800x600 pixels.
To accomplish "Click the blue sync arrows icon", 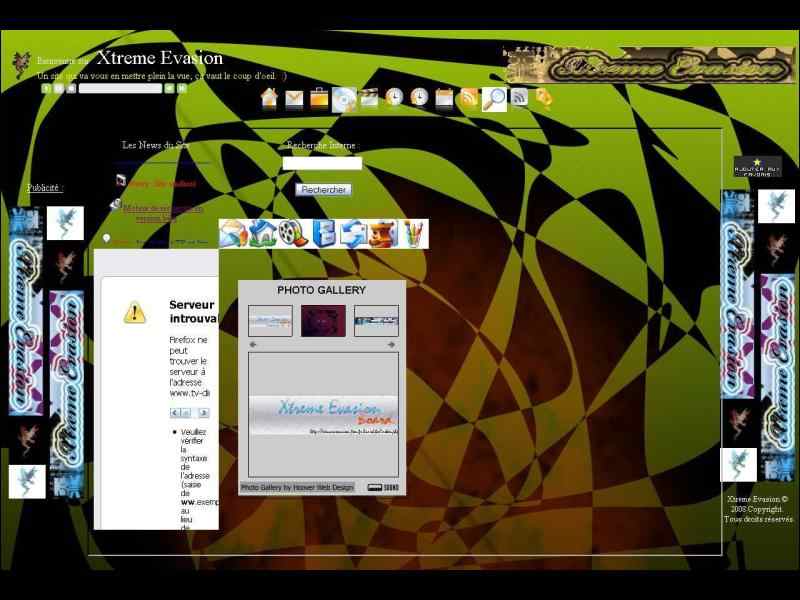I will pyautogui.click(x=353, y=234).
